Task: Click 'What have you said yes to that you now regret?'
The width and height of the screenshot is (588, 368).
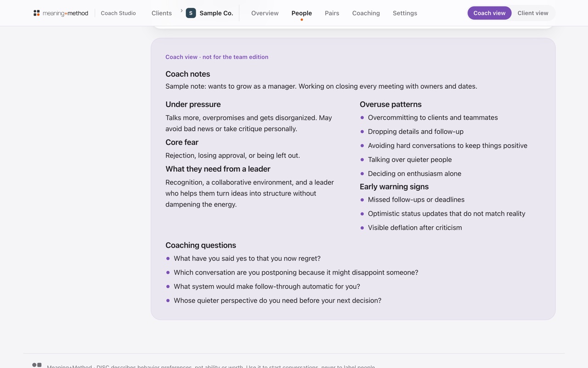Action: (247, 259)
